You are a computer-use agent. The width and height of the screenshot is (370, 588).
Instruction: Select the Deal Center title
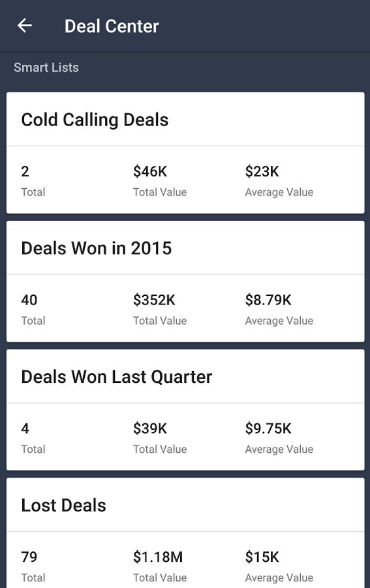112,26
